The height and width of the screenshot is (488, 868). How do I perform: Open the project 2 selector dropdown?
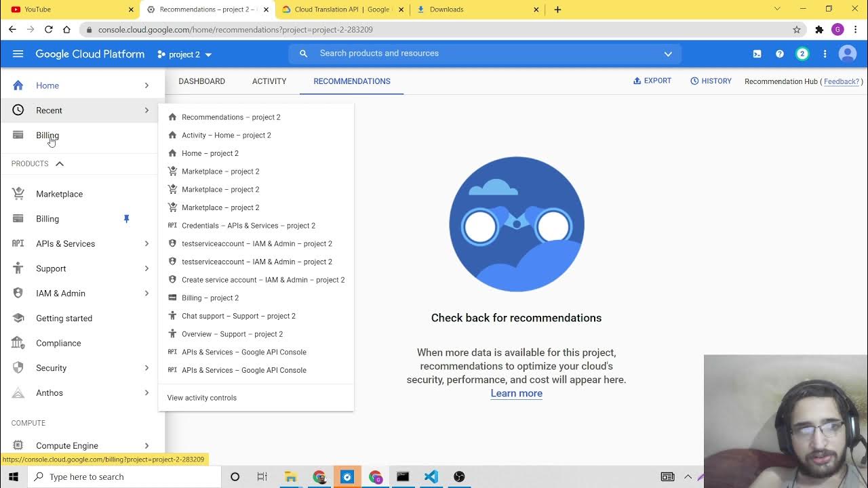(185, 54)
